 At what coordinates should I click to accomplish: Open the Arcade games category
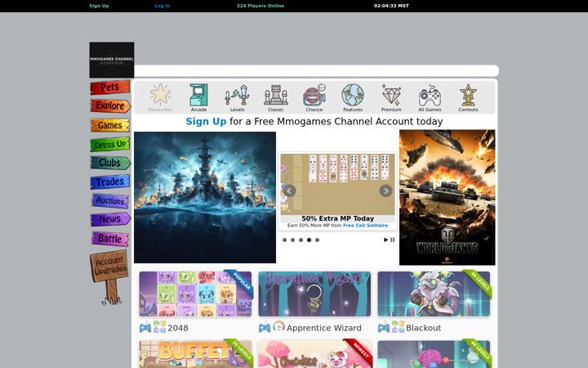coord(198,97)
